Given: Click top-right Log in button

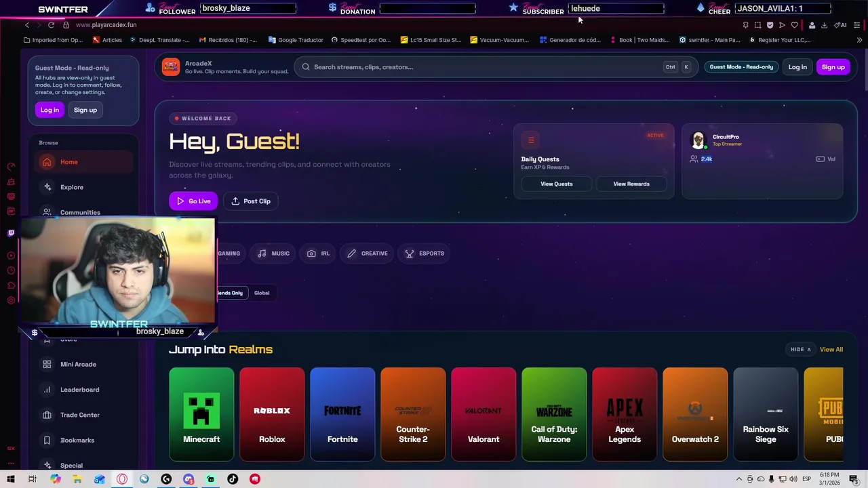Looking at the screenshot, I should click(797, 67).
